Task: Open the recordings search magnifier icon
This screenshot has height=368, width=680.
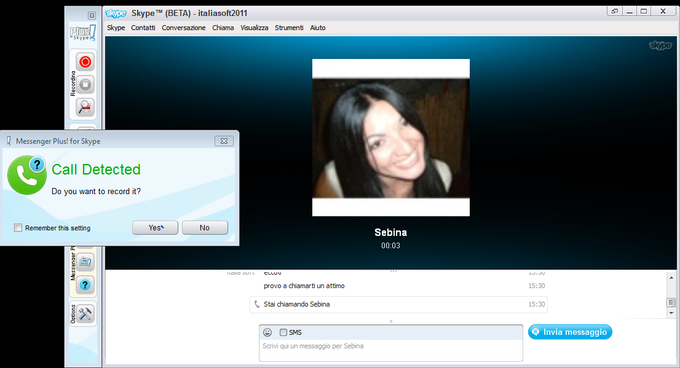Action: (85, 107)
